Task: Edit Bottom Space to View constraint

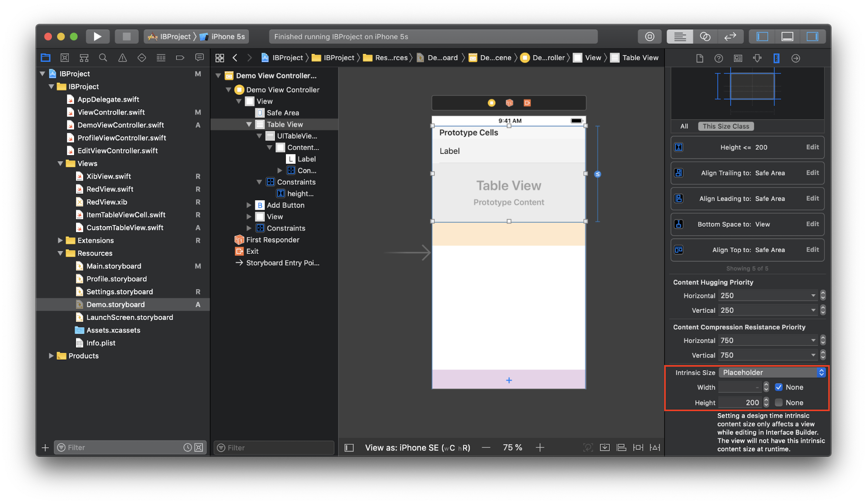Action: tap(812, 224)
